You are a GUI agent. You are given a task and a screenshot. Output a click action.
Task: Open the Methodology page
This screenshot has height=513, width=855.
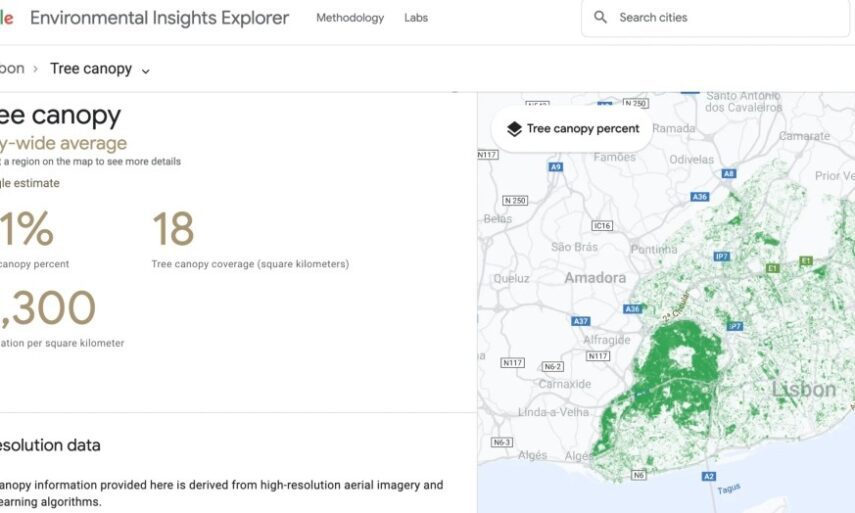[349, 18]
